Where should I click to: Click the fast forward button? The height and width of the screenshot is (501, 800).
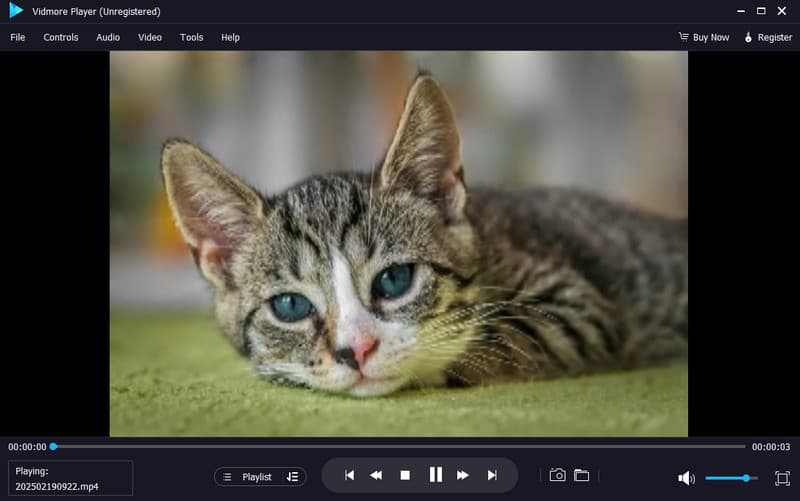tap(463, 476)
